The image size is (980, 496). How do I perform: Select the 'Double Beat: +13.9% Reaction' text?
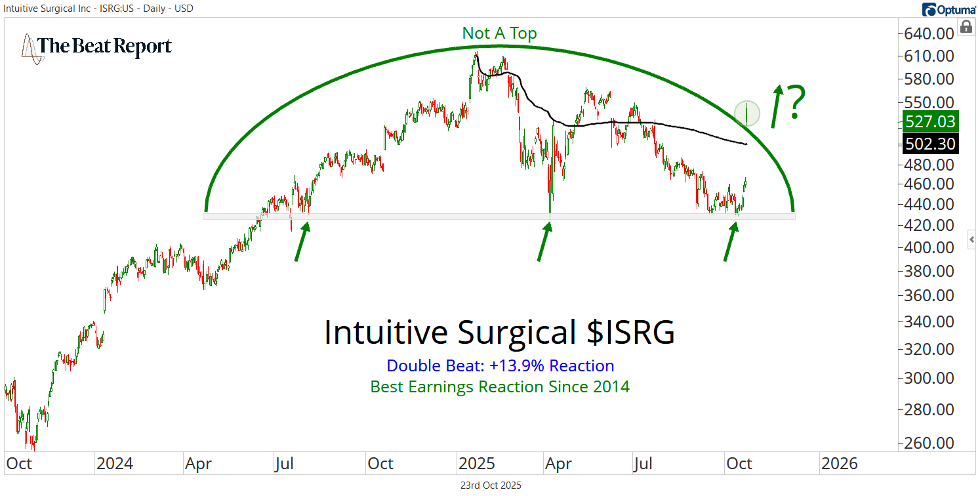click(x=500, y=365)
